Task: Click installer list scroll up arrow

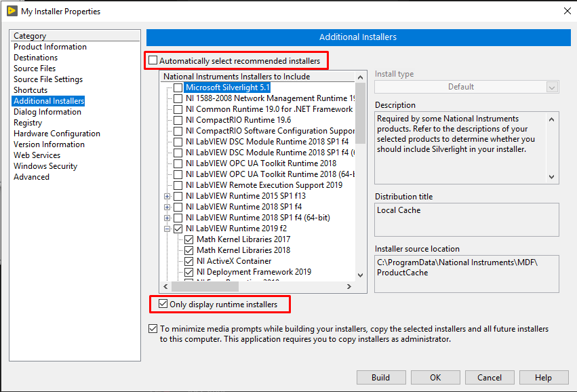Action: [x=360, y=77]
